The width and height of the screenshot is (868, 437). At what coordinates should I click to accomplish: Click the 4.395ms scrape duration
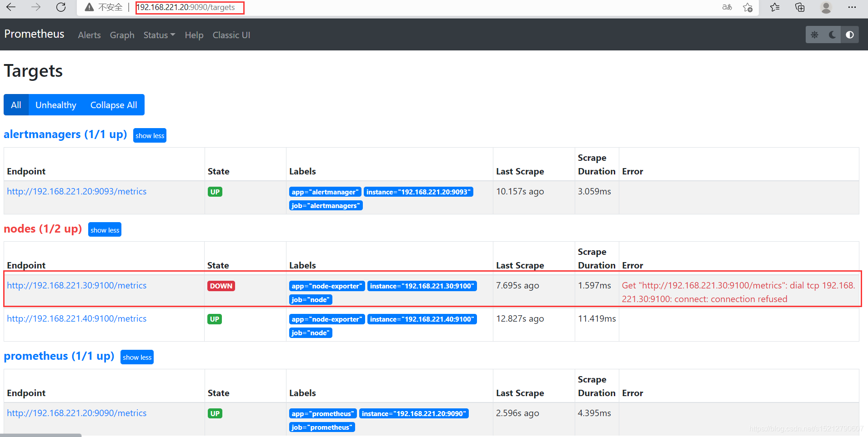(x=594, y=413)
